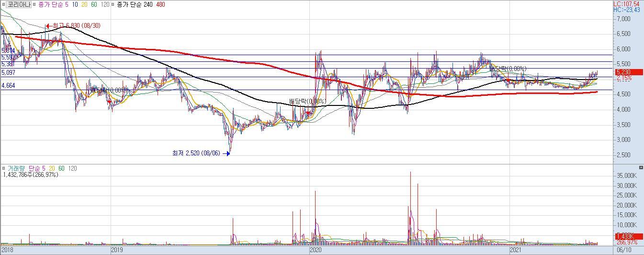Click the small square before 코리아나
The width and height of the screenshot is (644, 255).
coord(3,5)
